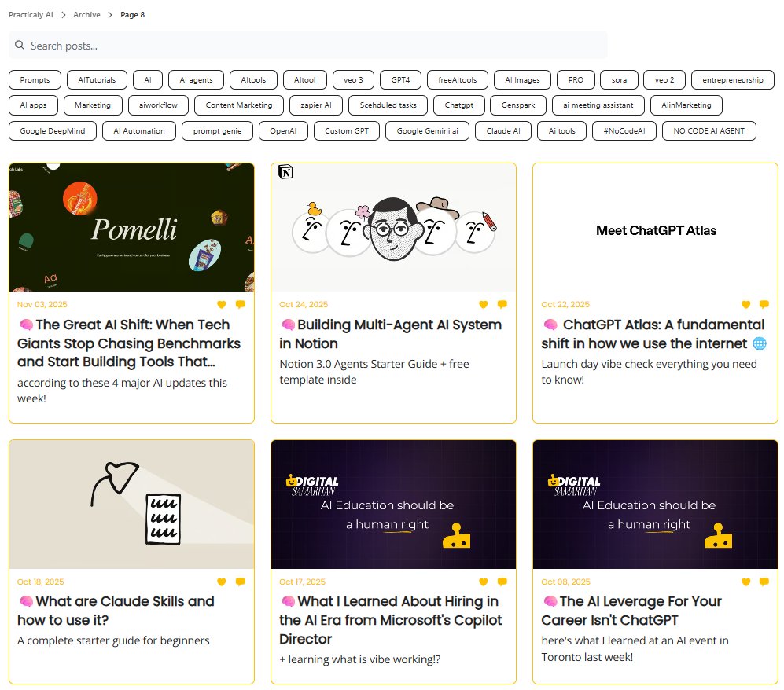Like the AI Leverage For Your Career post
Viewport: 784px width, 690px height.
click(x=746, y=582)
